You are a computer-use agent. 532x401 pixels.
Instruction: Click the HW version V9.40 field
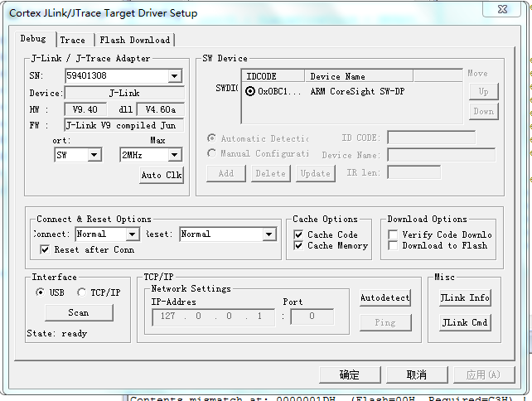pos(85,109)
